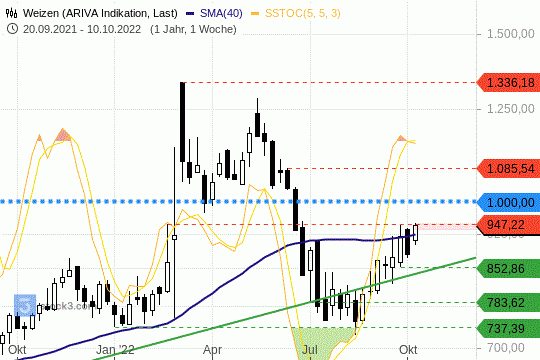Click the green 783,62 support label
This screenshot has height=360, width=540.
click(508, 303)
